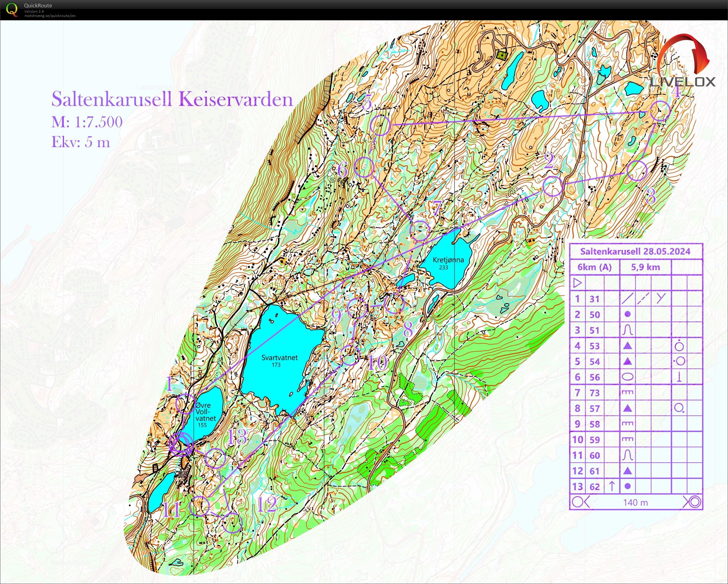728x584 pixels.
Task: Click the circle-and-bracket symbol left of '140 m'
Action: tap(581, 502)
